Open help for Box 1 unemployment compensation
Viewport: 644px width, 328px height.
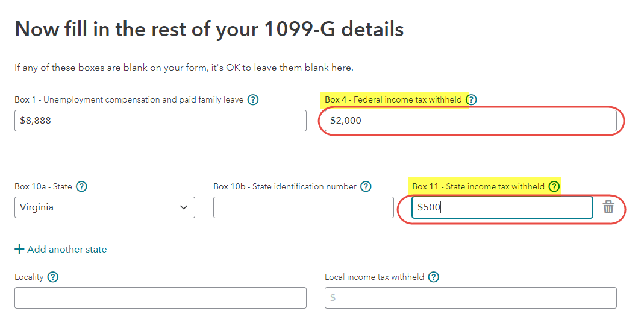pos(253,99)
